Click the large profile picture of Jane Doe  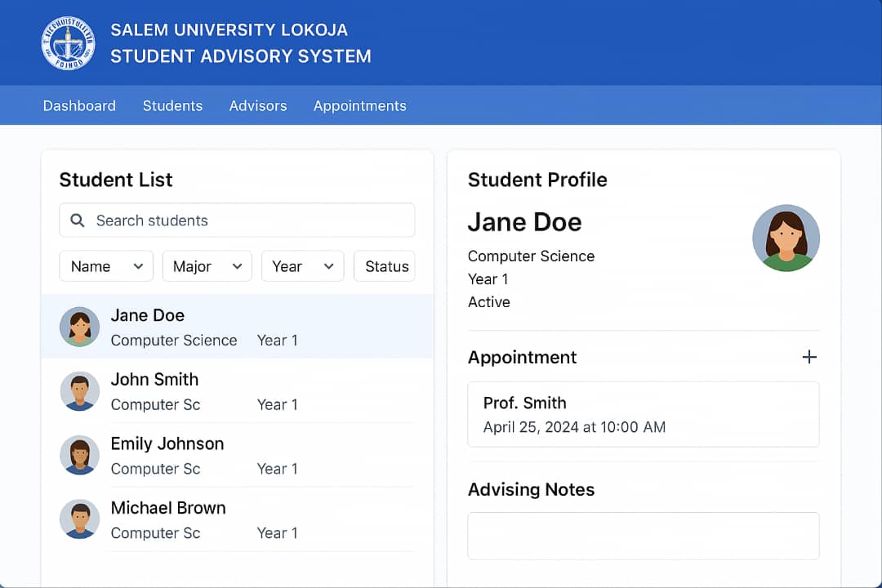[786, 238]
